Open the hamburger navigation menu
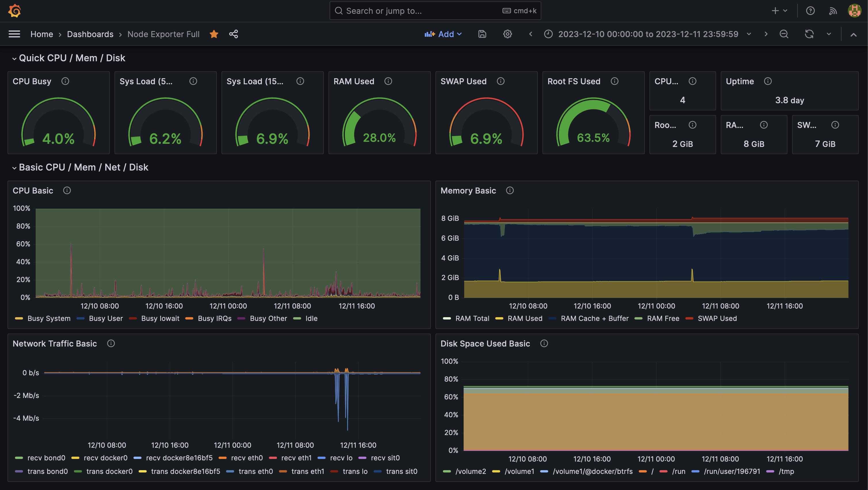Screen dimensions: 868x490 (x=14, y=34)
